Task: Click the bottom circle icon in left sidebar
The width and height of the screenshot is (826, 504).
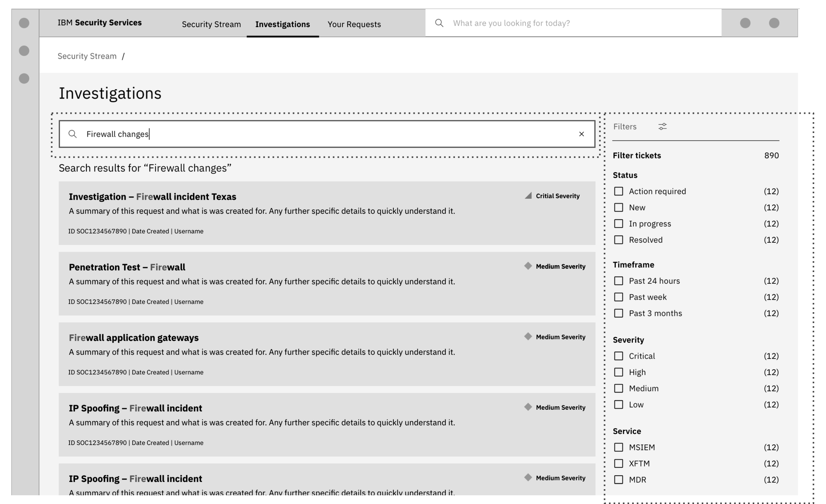Action: 24,78
